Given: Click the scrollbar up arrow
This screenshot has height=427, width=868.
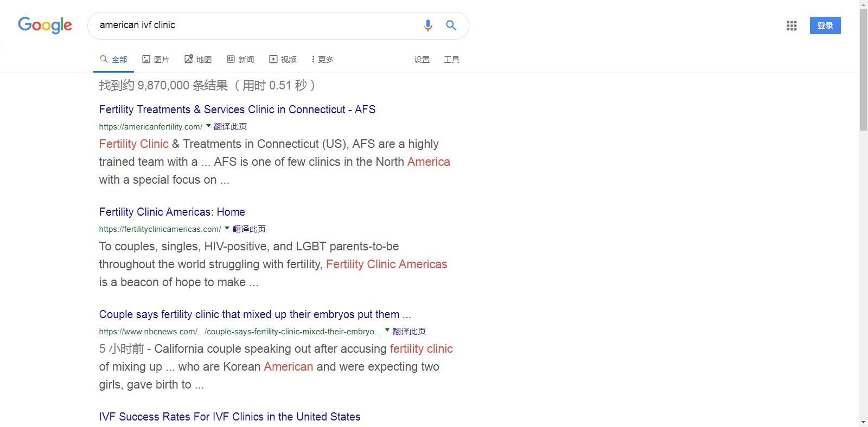Looking at the screenshot, I should pyautogui.click(x=863, y=4).
